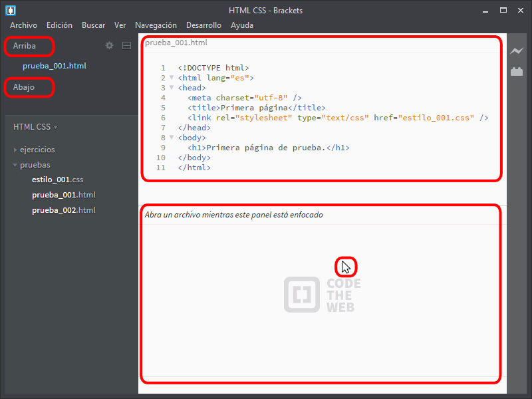Open the Buscar menu
Viewport: 532px width, 399px height.
[93, 25]
